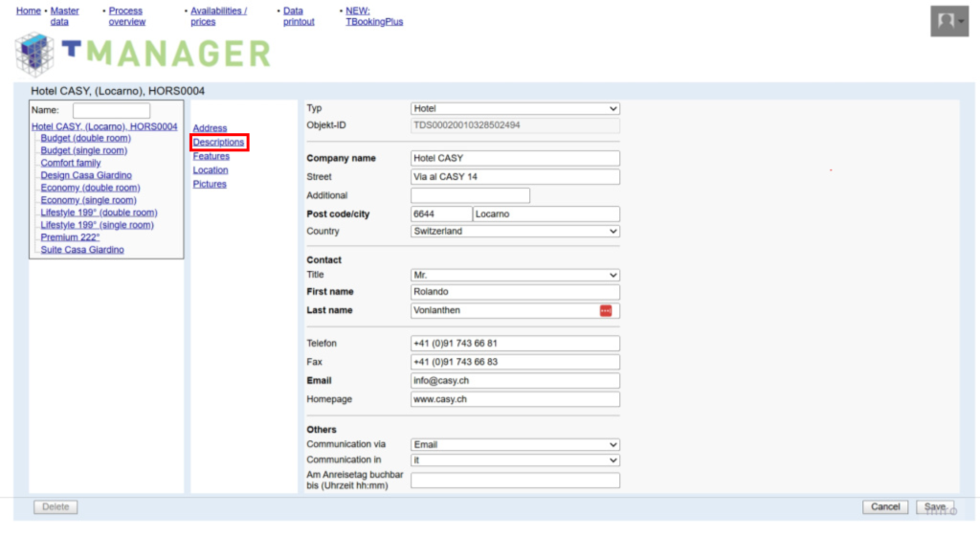Open Data printout menu item
The height and width of the screenshot is (538, 980).
click(299, 16)
